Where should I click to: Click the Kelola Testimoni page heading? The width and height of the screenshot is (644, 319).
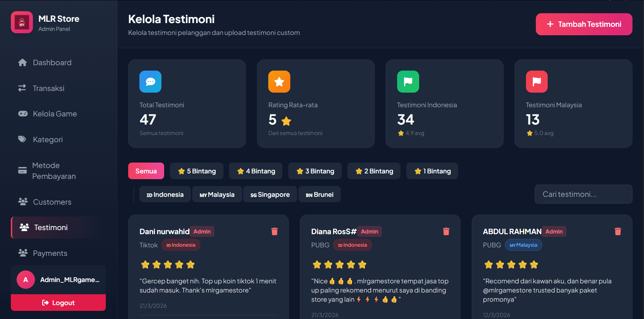pos(171,19)
